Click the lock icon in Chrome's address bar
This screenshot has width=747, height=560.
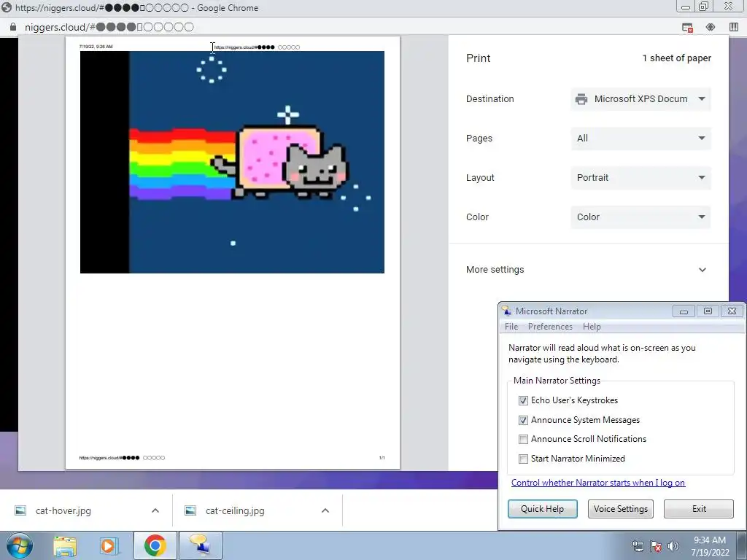[13, 27]
